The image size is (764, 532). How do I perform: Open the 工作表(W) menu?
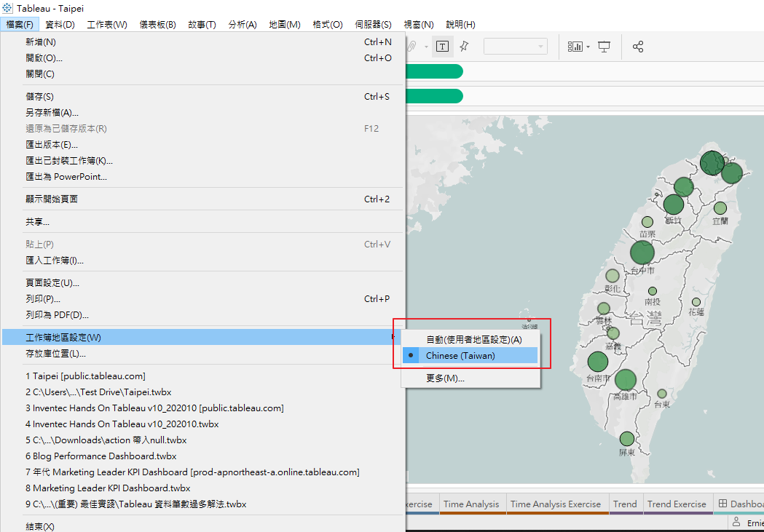(107, 24)
